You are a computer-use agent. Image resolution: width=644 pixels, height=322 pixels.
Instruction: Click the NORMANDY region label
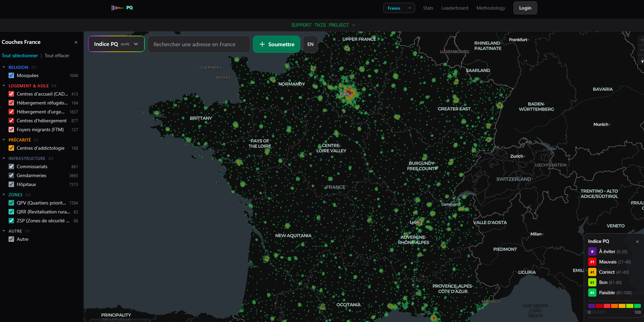coord(291,84)
